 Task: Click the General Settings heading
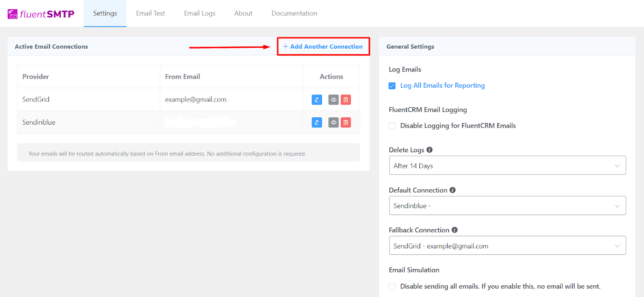[410, 47]
